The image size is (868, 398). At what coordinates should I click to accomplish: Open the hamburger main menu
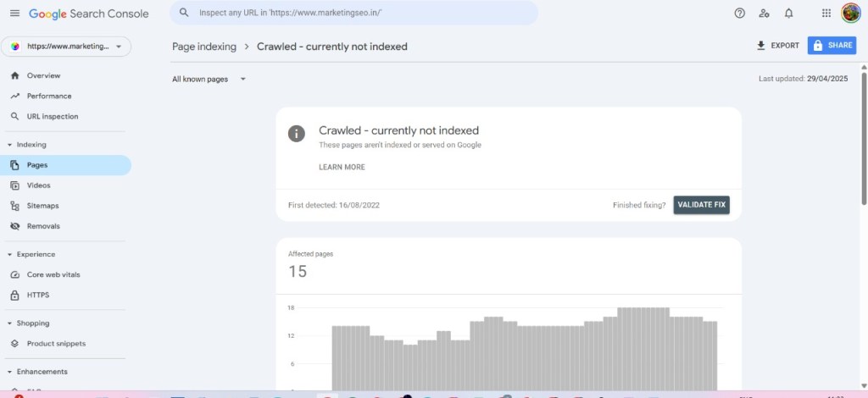[x=14, y=14]
